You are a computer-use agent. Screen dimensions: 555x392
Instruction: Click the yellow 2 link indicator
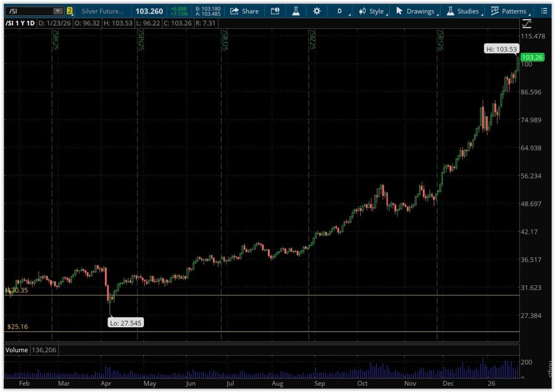tap(70, 11)
